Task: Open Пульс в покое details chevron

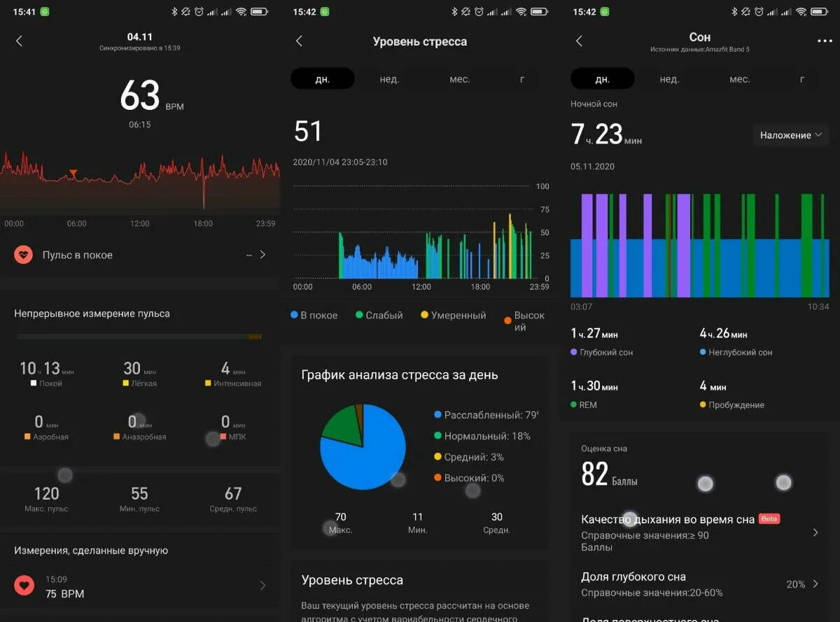Action: [263, 255]
